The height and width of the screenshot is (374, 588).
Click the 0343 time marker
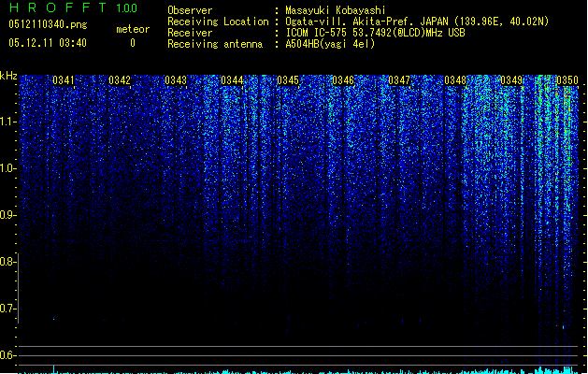[176, 80]
